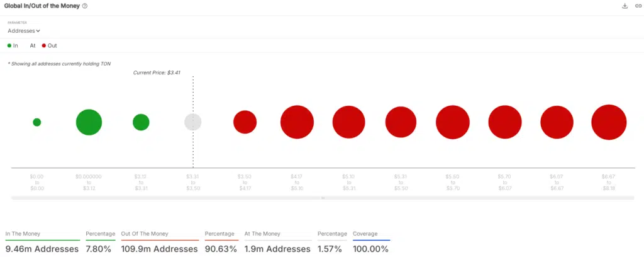
Task: Click the note about addresses holding TON
Action: tap(59, 64)
